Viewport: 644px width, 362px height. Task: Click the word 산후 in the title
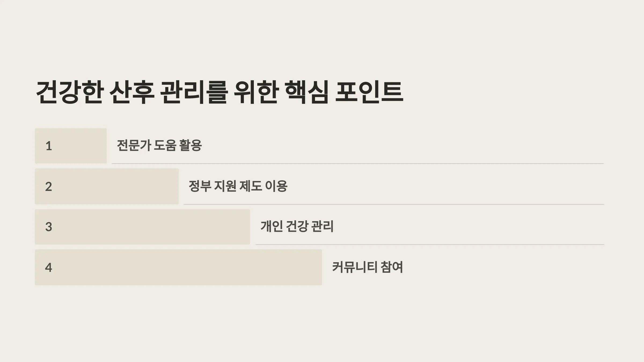tap(132, 92)
